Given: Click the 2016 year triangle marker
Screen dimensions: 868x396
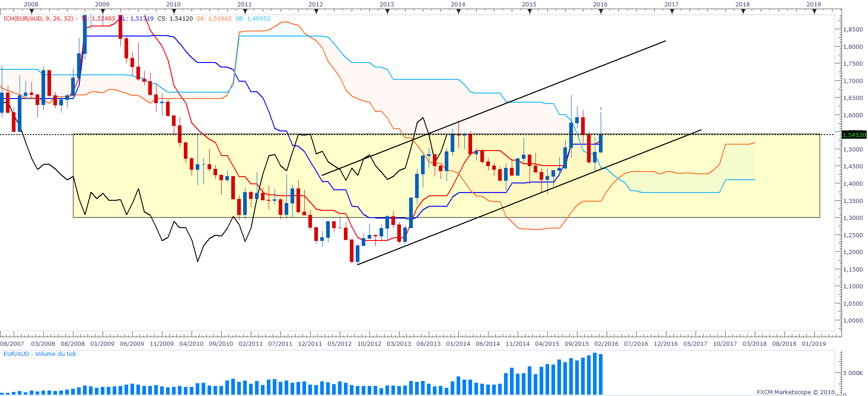Looking at the screenshot, I should [601, 12].
